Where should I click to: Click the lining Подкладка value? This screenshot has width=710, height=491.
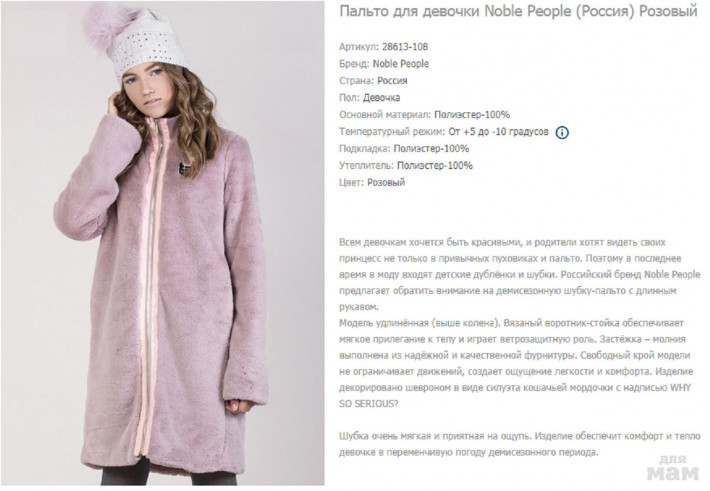click(x=431, y=149)
